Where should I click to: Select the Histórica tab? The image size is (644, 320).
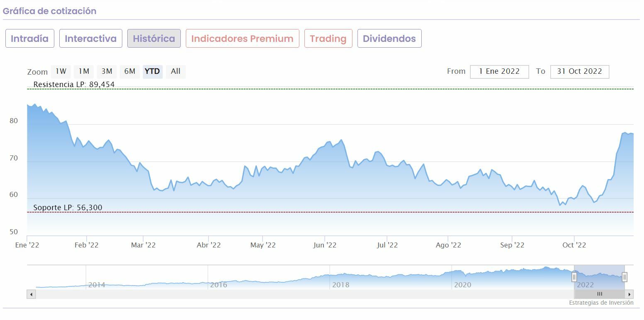point(154,39)
